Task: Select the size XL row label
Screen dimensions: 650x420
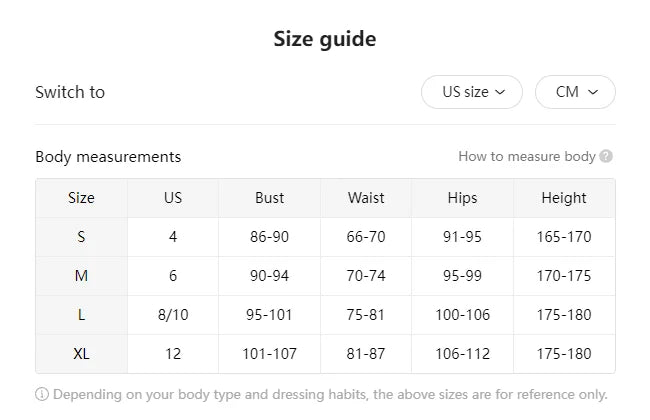Action: click(81, 354)
